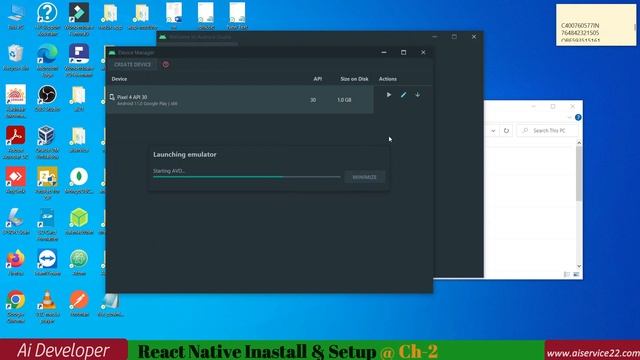Select the Wondershare PDFelement desktop icon
Screen dimensions: 640x360
pos(79,60)
